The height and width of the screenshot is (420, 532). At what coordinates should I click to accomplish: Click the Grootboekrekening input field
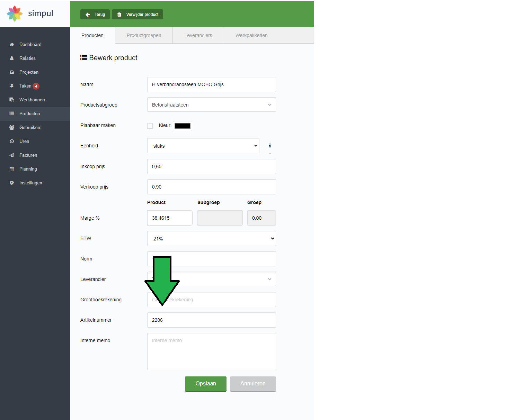[212, 300]
